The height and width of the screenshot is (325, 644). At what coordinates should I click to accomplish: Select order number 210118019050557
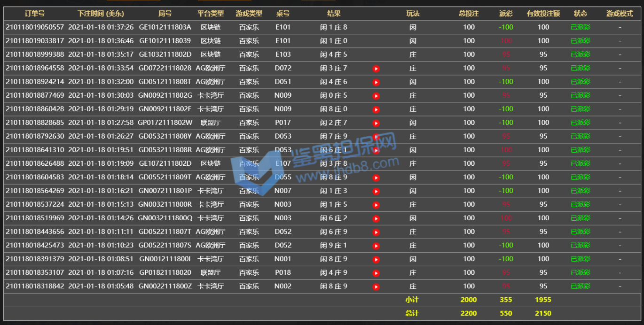[x=35, y=27]
